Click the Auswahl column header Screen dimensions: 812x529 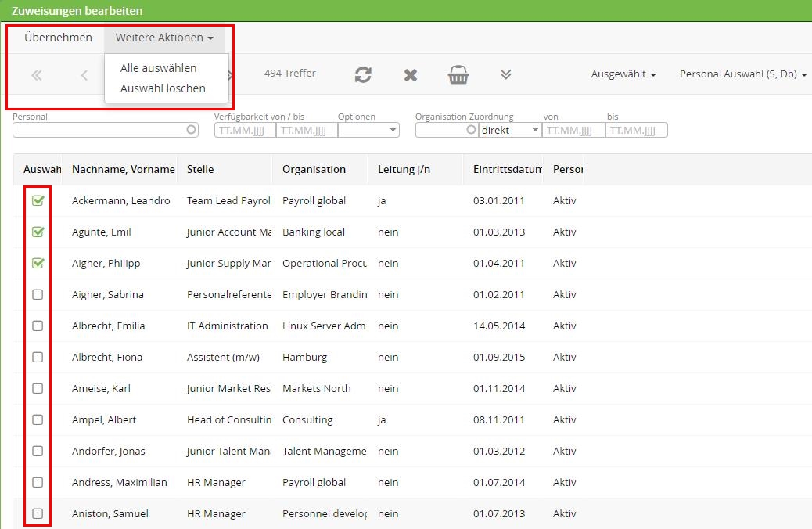pyautogui.click(x=42, y=170)
